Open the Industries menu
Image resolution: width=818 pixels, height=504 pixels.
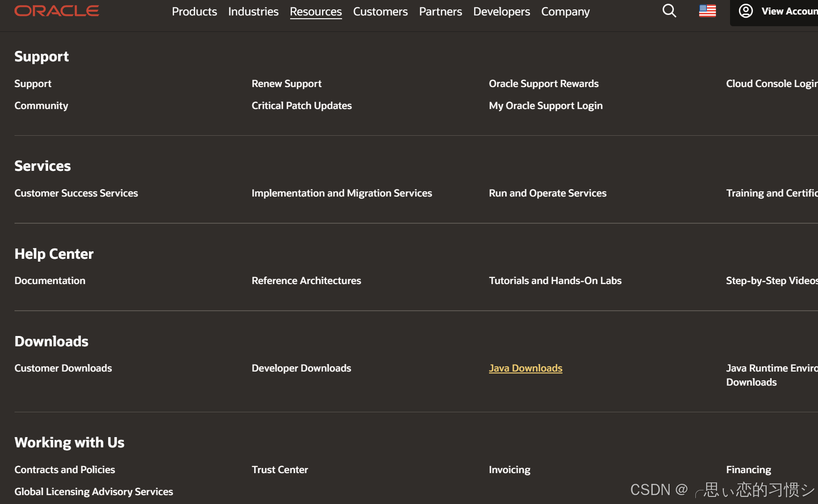(x=253, y=11)
